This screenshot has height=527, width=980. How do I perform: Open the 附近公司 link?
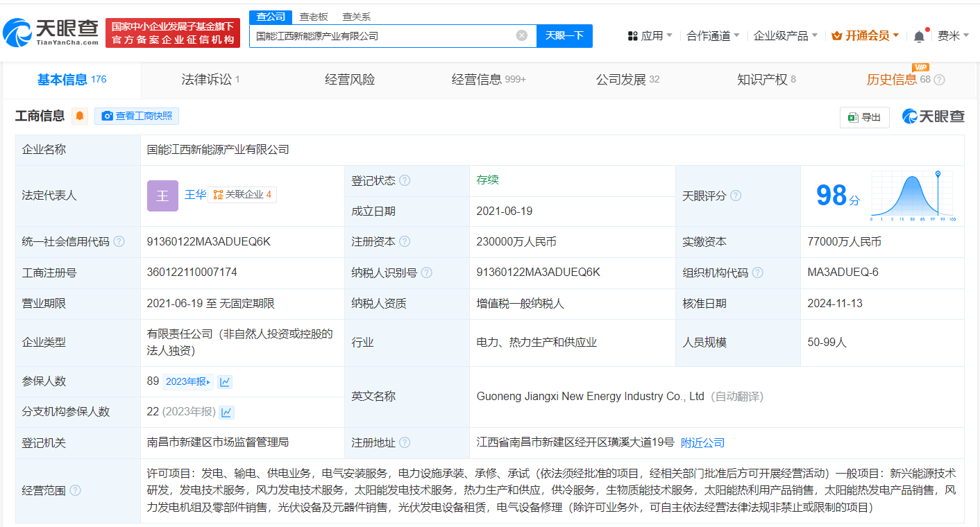702,443
